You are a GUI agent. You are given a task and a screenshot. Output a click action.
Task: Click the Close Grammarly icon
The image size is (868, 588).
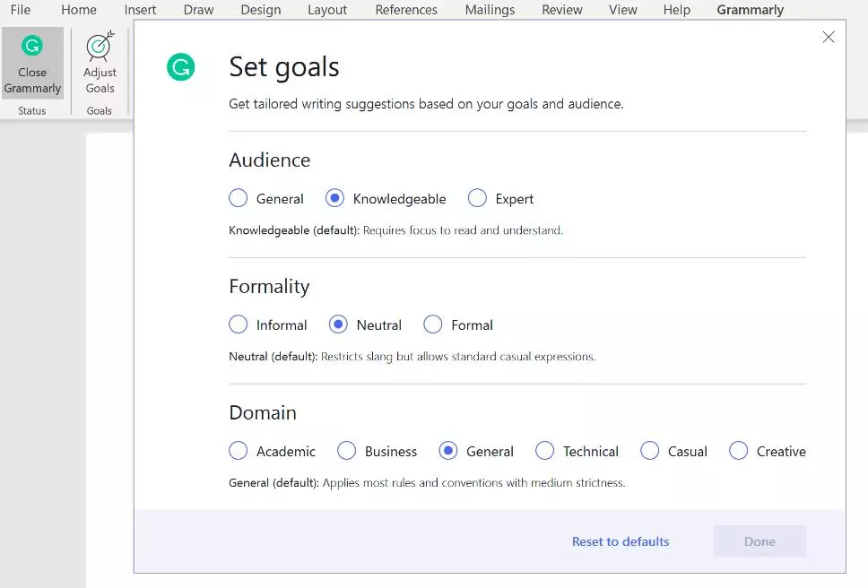32,46
